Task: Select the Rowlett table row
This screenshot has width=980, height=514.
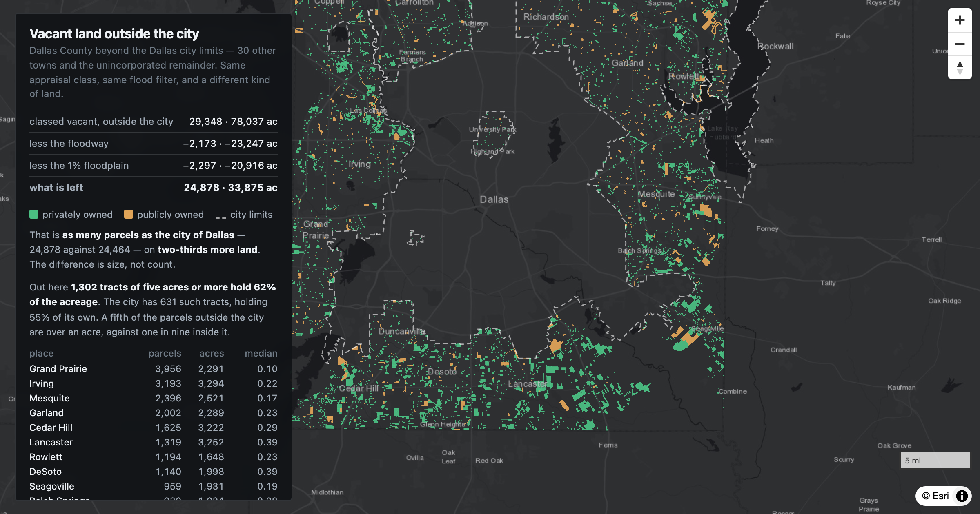Action: click(154, 457)
